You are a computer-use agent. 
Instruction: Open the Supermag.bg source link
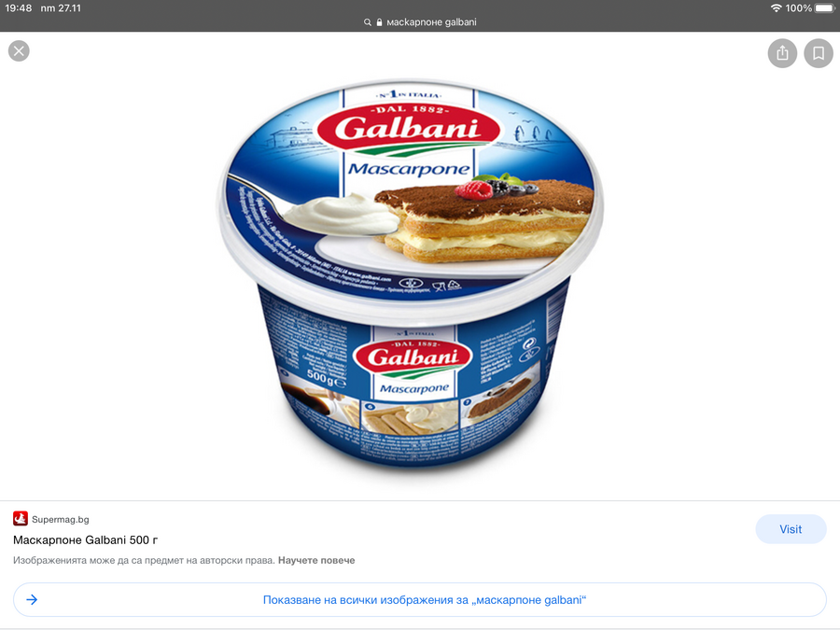point(60,519)
